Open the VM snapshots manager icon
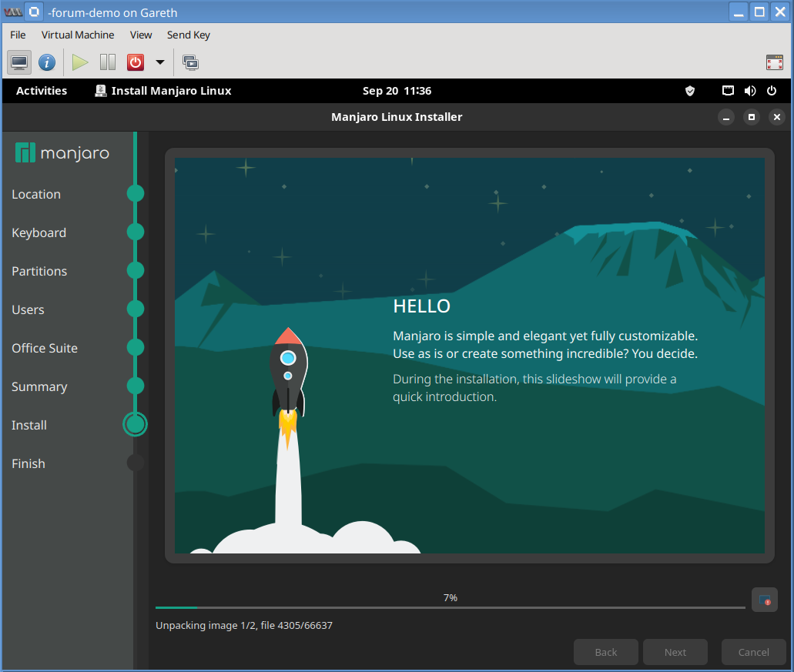This screenshot has height=672, width=794. (190, 62)
